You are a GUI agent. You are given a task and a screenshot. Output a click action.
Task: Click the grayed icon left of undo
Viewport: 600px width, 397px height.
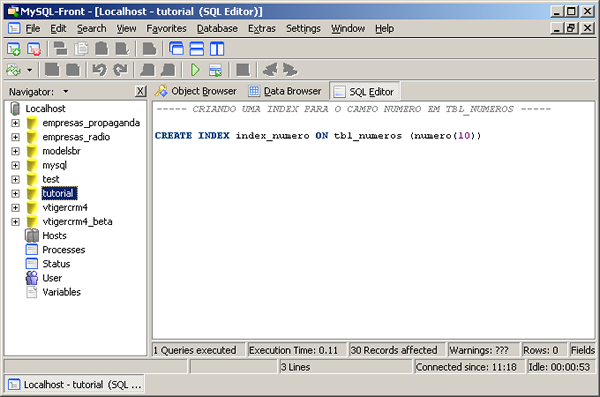point(73,70)
